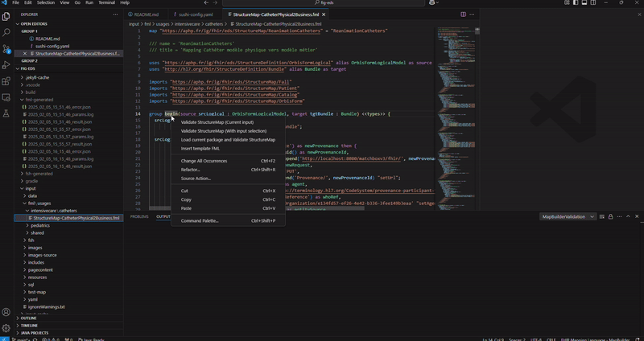Click the fig-eds command center search box
Viewport: 644px width, 341px height.
tap(324, 2)
